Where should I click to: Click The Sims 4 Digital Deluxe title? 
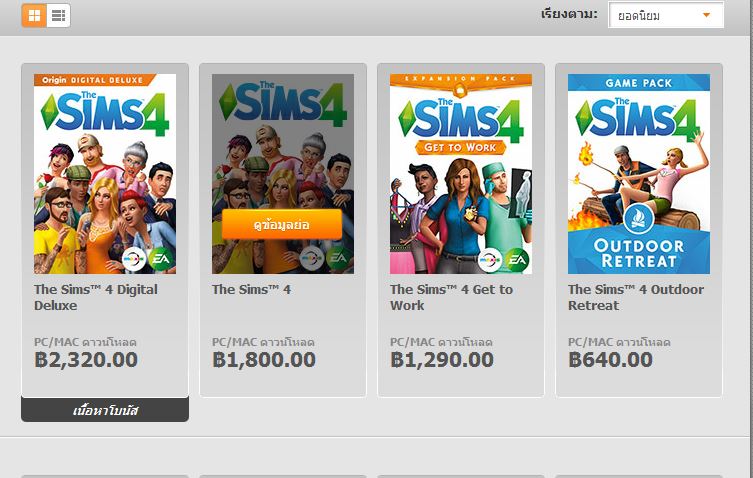96,297
